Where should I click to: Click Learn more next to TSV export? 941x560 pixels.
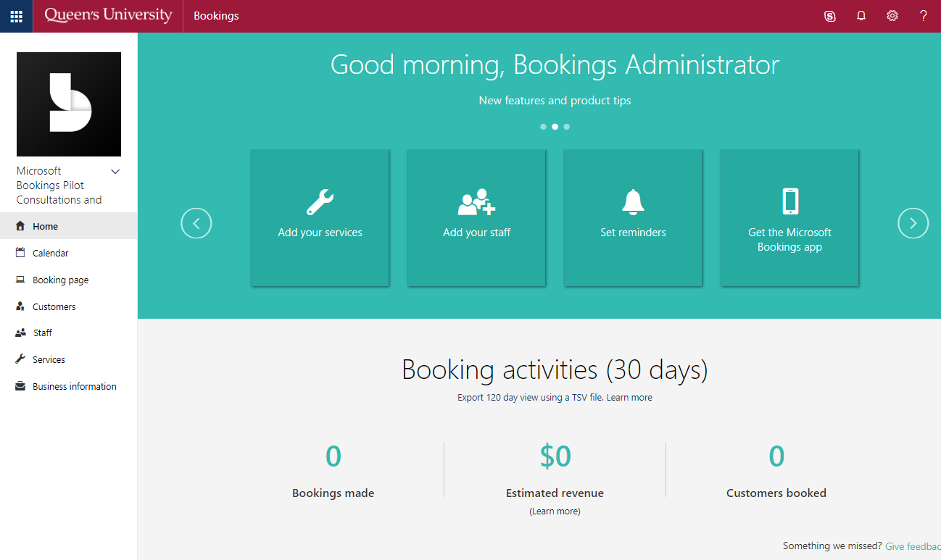(629, 398)
